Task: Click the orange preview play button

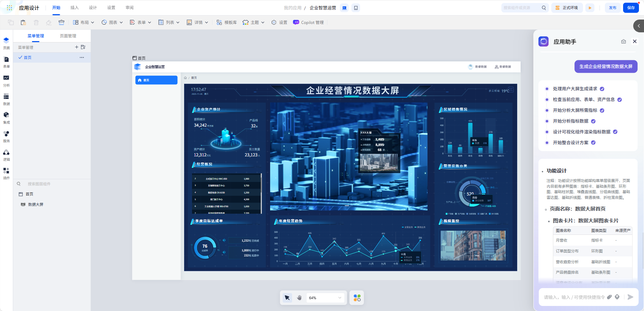Action: click(x=590, y=8)
